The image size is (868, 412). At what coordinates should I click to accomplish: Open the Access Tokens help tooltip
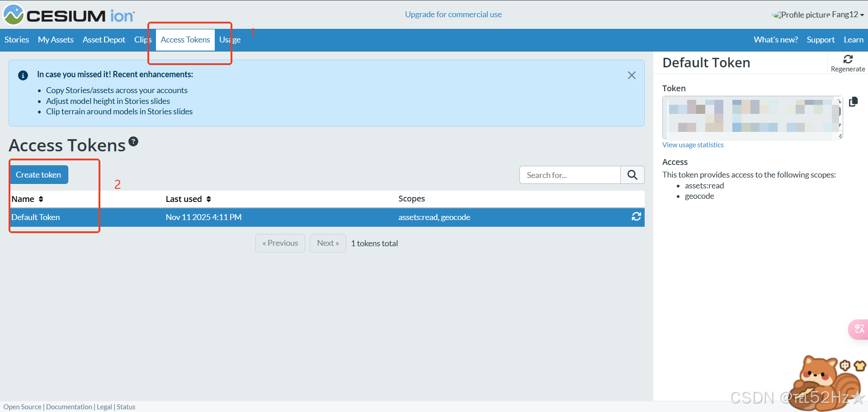tap(133, 141)
